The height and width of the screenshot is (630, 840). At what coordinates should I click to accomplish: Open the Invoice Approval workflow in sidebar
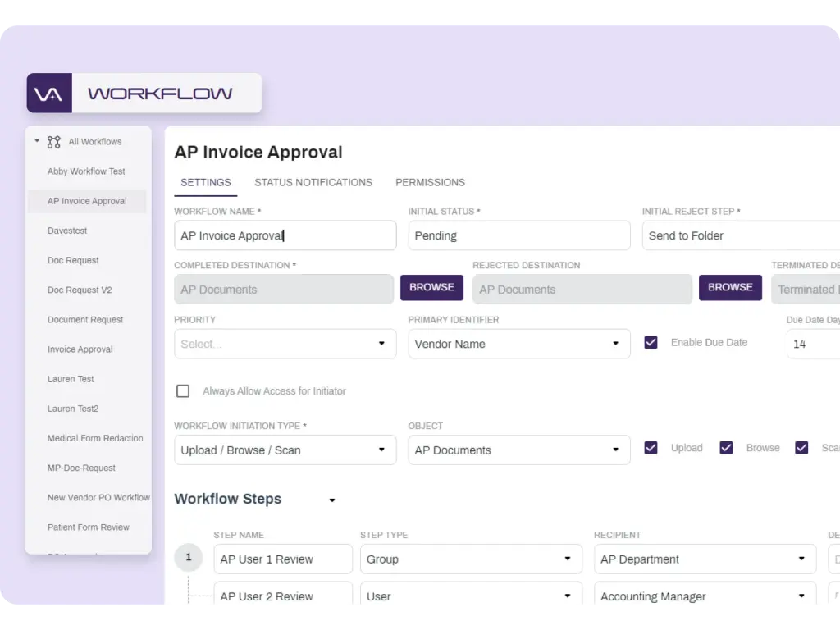pos(80,349)
